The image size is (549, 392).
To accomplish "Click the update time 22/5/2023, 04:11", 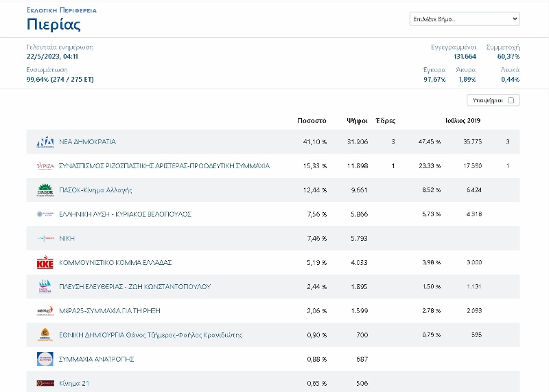I will pyautogui.click(x=52, y=57).
